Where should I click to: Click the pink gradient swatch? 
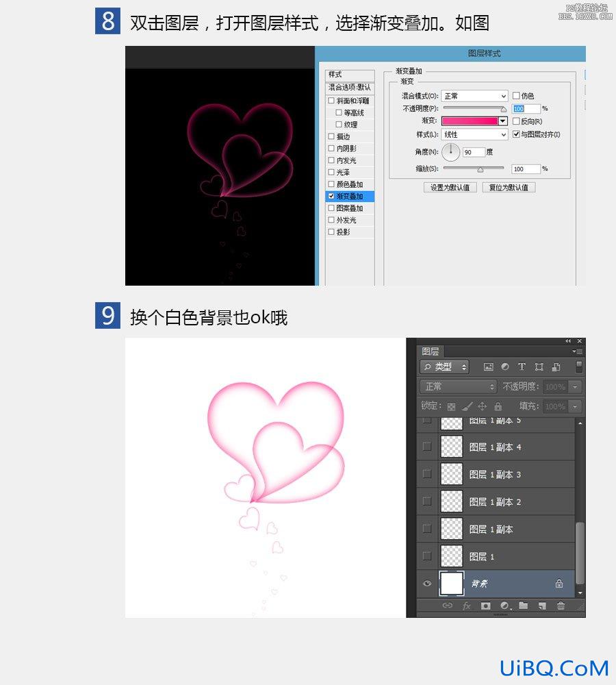coord(470,121)
